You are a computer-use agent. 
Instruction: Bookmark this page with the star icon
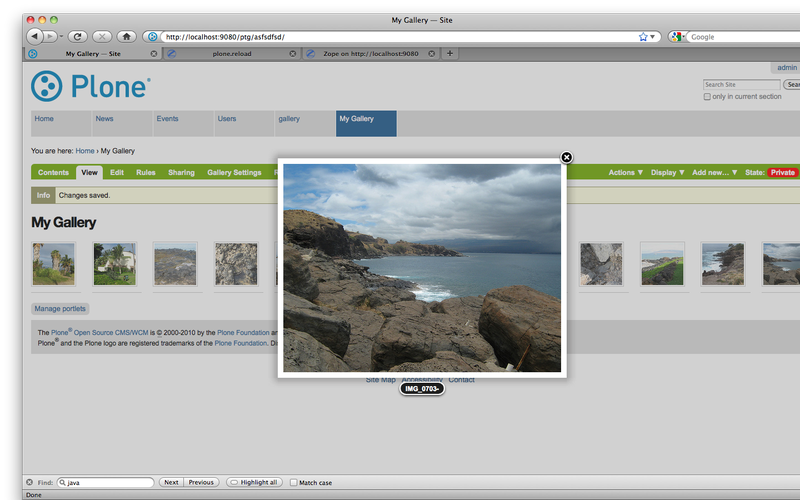click(x=643, y=36)
